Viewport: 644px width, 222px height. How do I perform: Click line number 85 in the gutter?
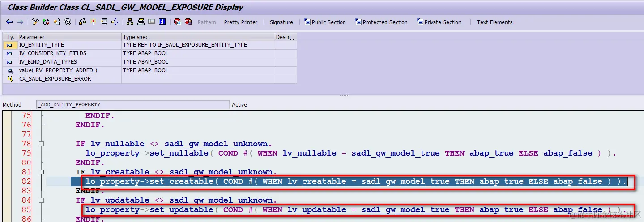tap(26, 210)
